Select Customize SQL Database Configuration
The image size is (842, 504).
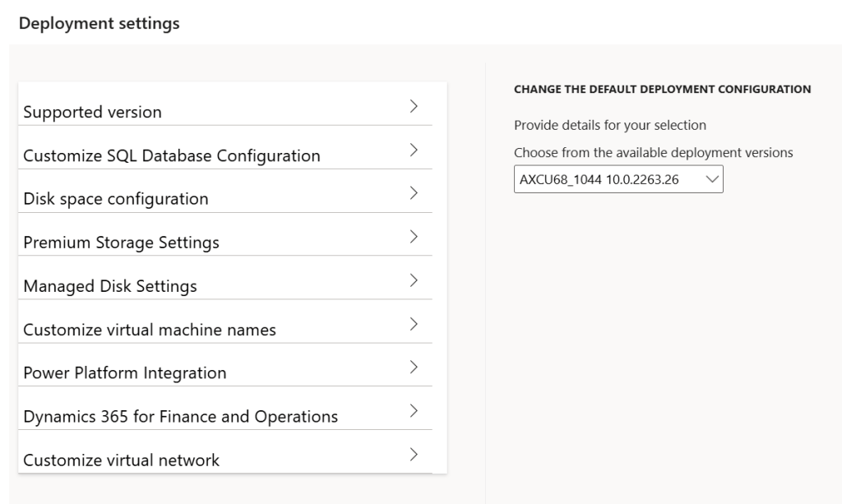172,156
